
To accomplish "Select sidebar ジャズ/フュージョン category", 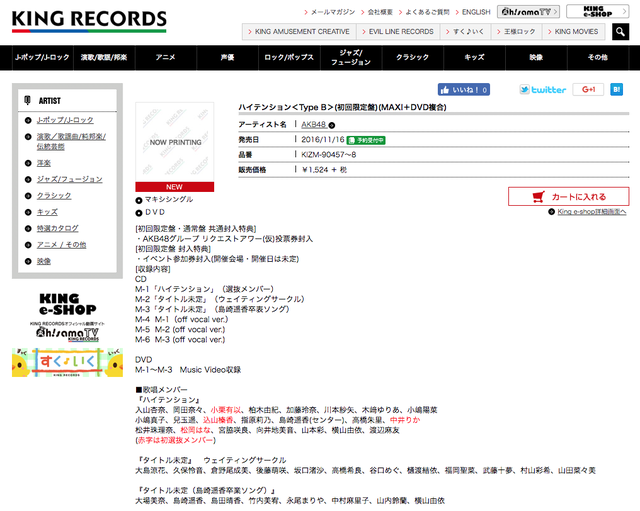I will point(69,180).
